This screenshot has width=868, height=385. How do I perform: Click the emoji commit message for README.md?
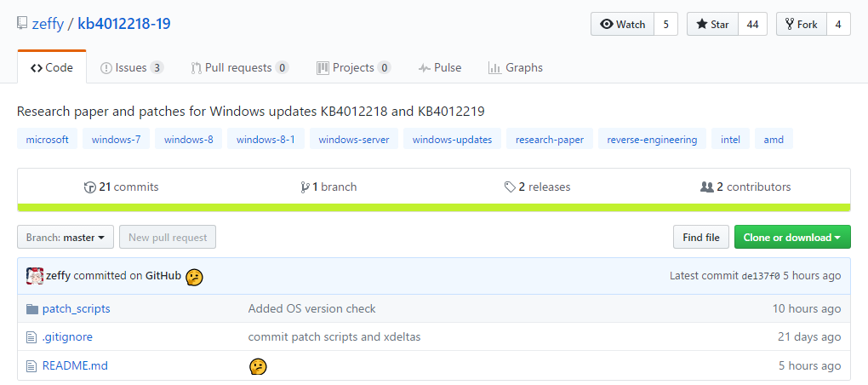pyautogui.click(x=257, y=366)
